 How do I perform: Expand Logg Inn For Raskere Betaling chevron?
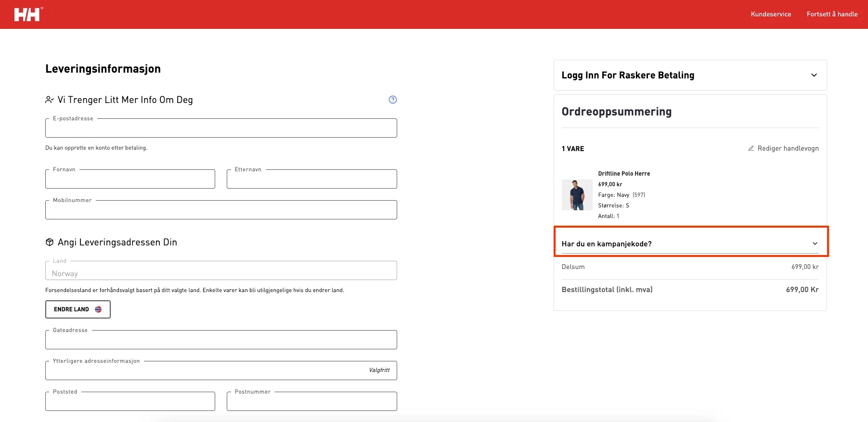point(814,75)
